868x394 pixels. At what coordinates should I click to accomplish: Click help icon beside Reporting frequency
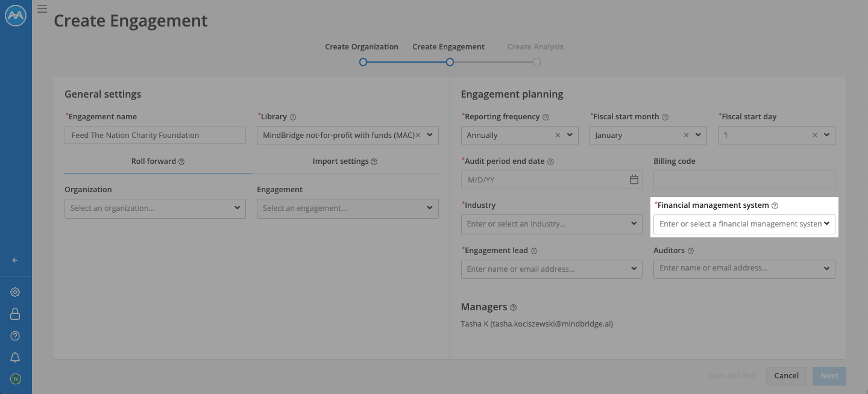point(546,117)
